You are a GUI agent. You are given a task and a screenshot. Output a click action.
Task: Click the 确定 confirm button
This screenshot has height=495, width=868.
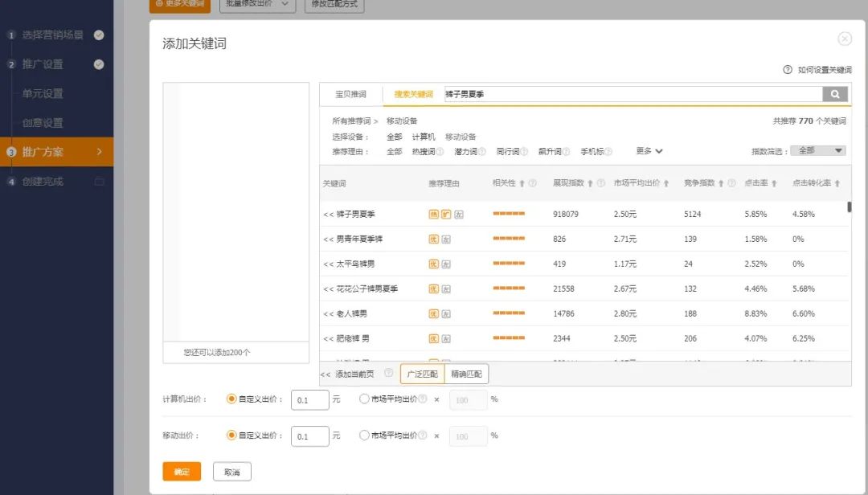[x=181, y=472]
